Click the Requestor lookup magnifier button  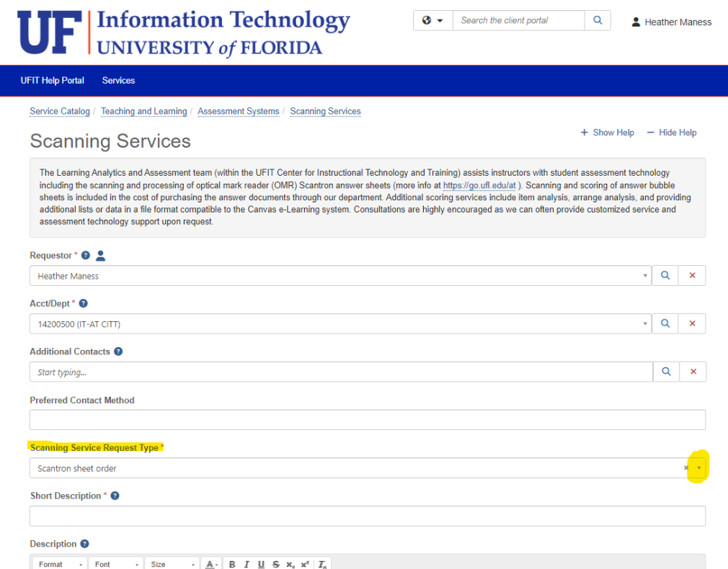pyautogui.click(x=665, y=276)
